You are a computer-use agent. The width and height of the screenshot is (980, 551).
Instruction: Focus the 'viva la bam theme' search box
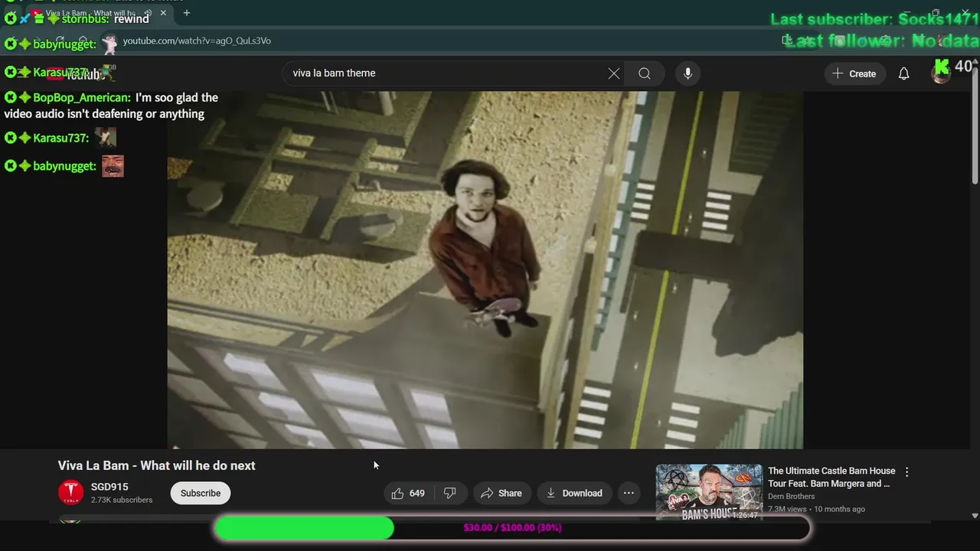[x=444, y=73]
